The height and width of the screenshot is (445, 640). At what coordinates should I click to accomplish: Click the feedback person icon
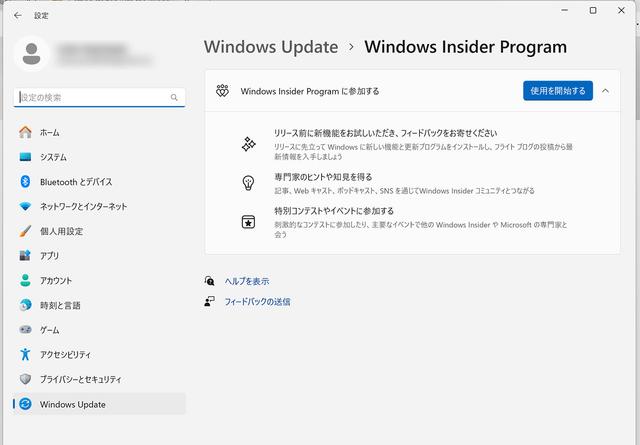coord(209,301)
